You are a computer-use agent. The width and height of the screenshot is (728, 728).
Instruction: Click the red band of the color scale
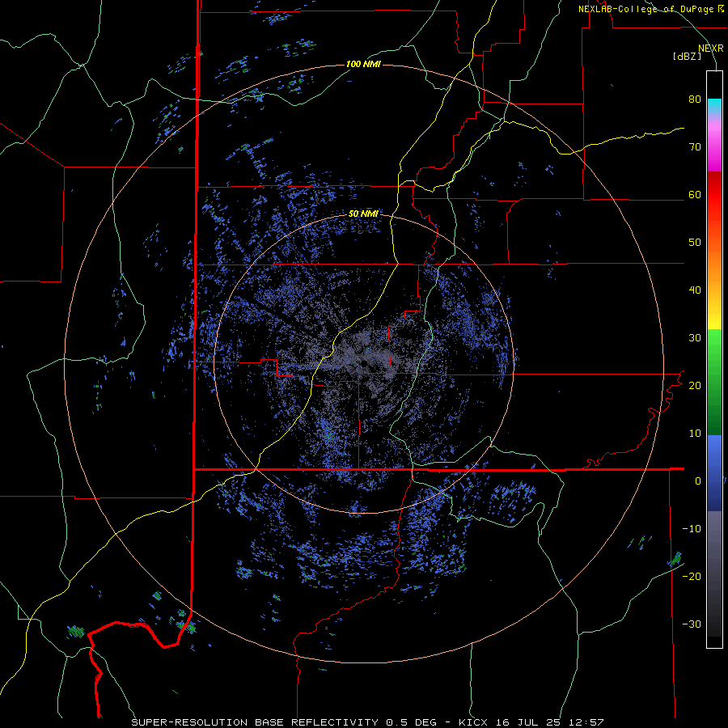(x=714, y=195)
